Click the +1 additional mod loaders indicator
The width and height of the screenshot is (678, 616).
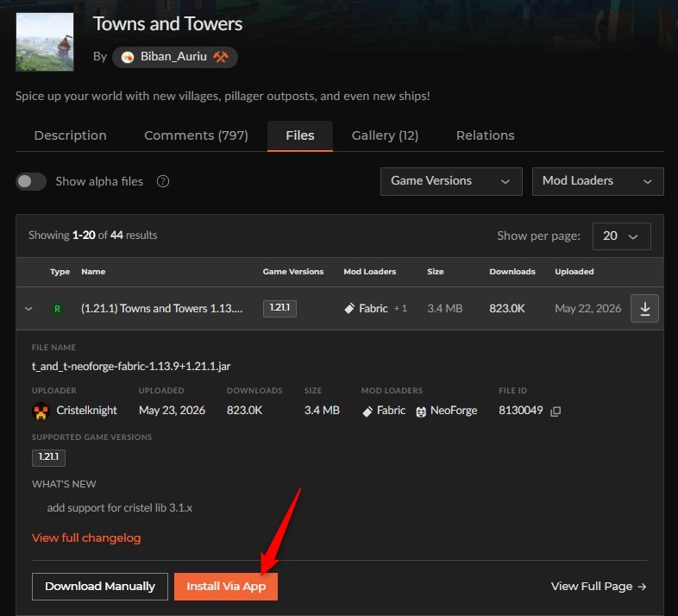click(x=400, y=309)
